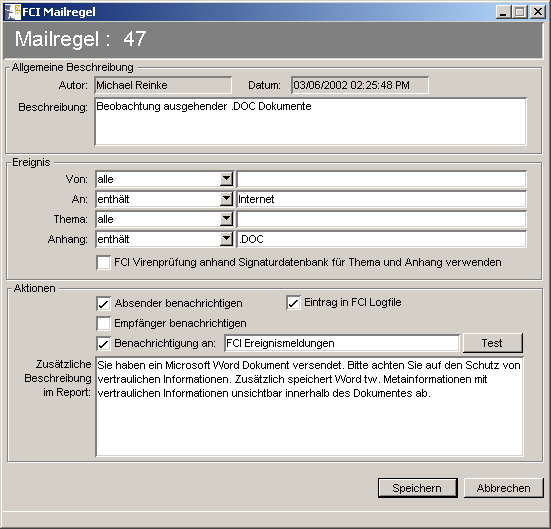
Task: Click the empty Von value field
Action: click(x=382, y=179)
